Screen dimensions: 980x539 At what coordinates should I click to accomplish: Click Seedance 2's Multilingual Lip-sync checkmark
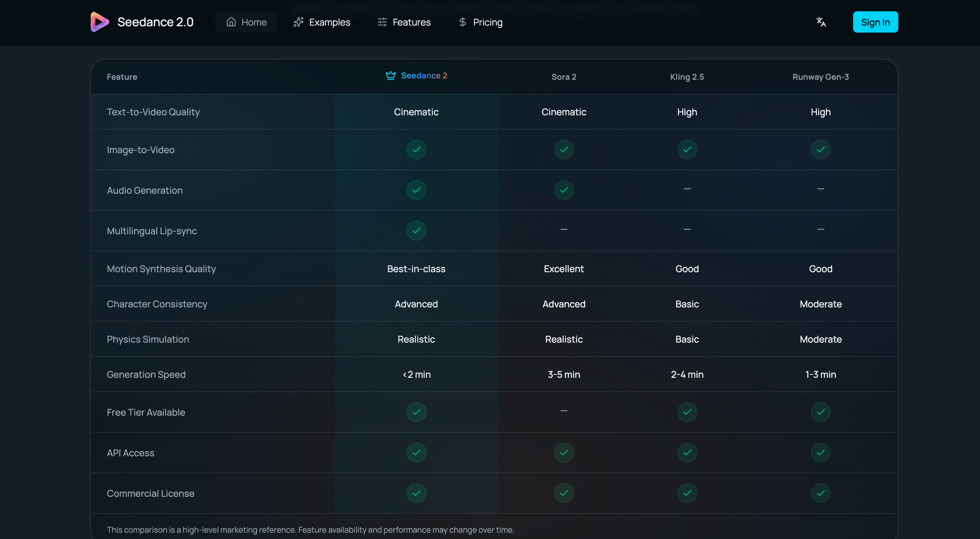click(416, 230)
